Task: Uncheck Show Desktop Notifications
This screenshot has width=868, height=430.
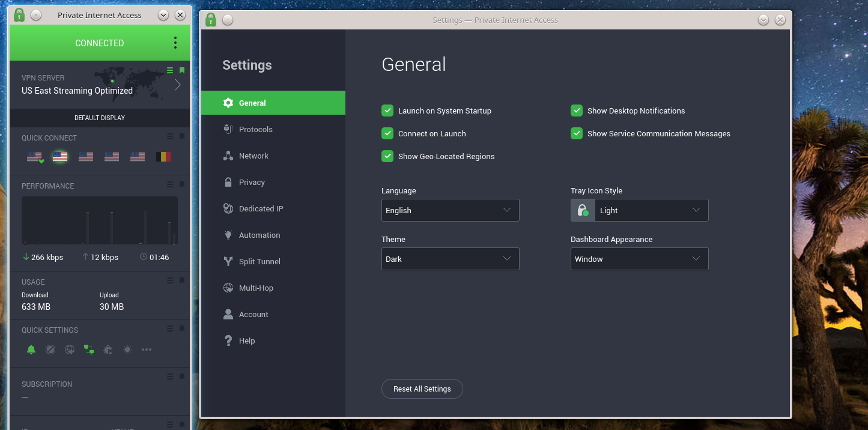Action: tap(577, 111)
